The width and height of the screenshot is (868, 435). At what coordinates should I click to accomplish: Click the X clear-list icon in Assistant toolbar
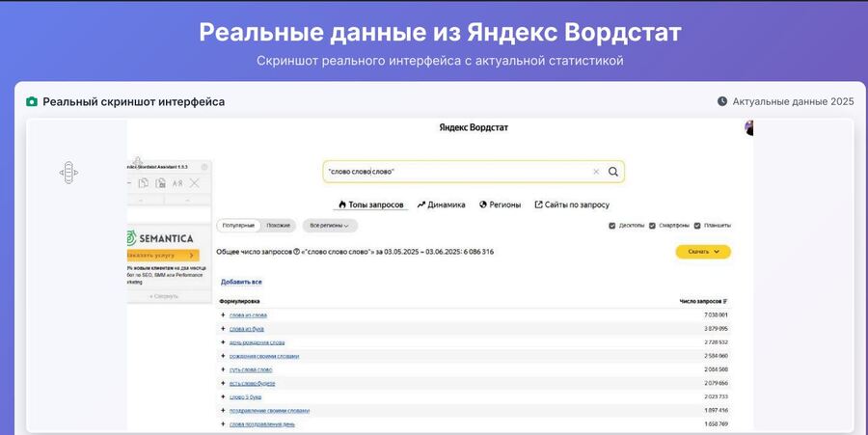194,183
